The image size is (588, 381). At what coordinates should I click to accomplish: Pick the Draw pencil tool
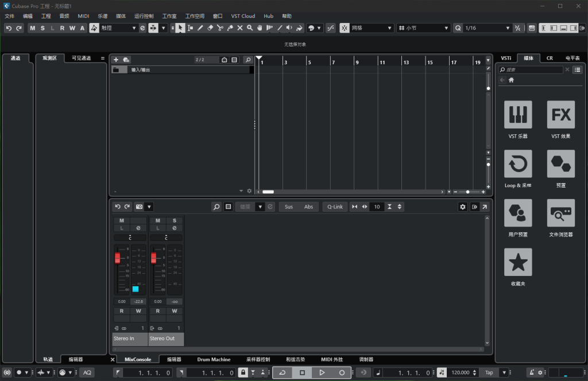click(200, 28)
